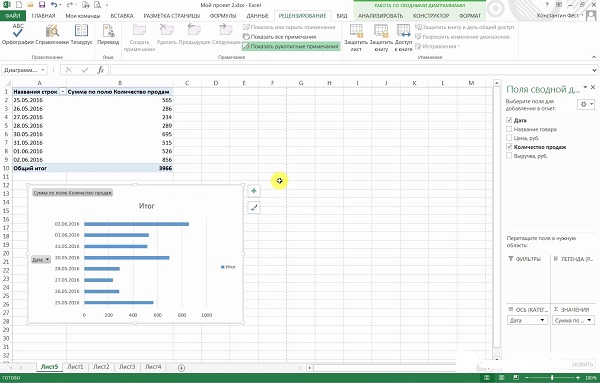
Task: Switch to page layout view in status bar
Action: (501, 378)
